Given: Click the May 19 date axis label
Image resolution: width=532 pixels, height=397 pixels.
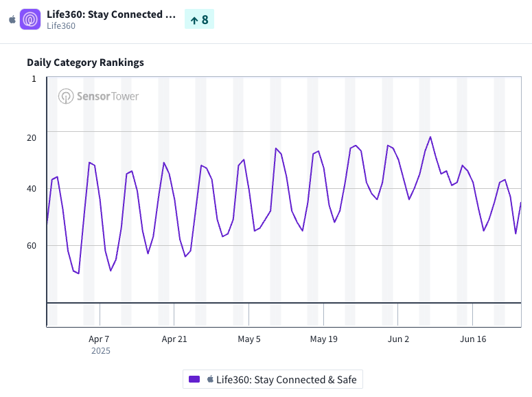Looking at the screenshot, I should [324, 339].
